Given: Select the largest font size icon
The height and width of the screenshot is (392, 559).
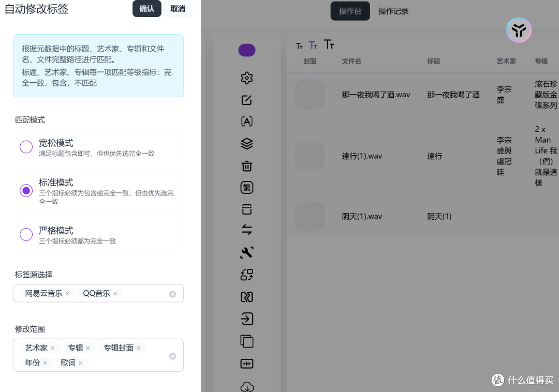Looking at the screenshot, I should (x=329, y=44).
